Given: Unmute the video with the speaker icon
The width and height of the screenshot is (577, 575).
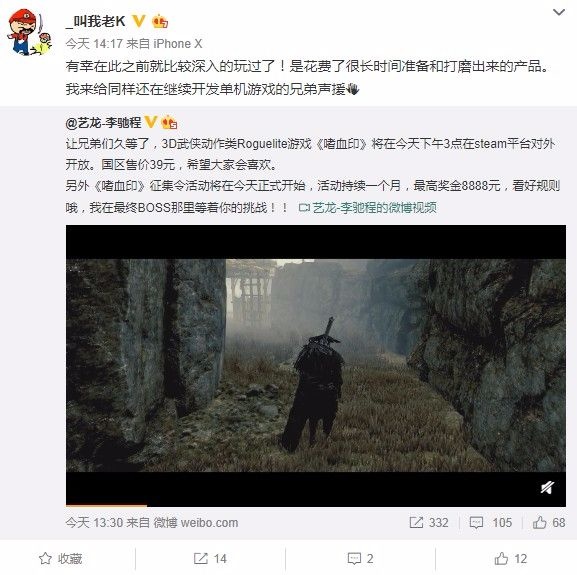Looking at the screenshot, I should [x=547, y=487].
